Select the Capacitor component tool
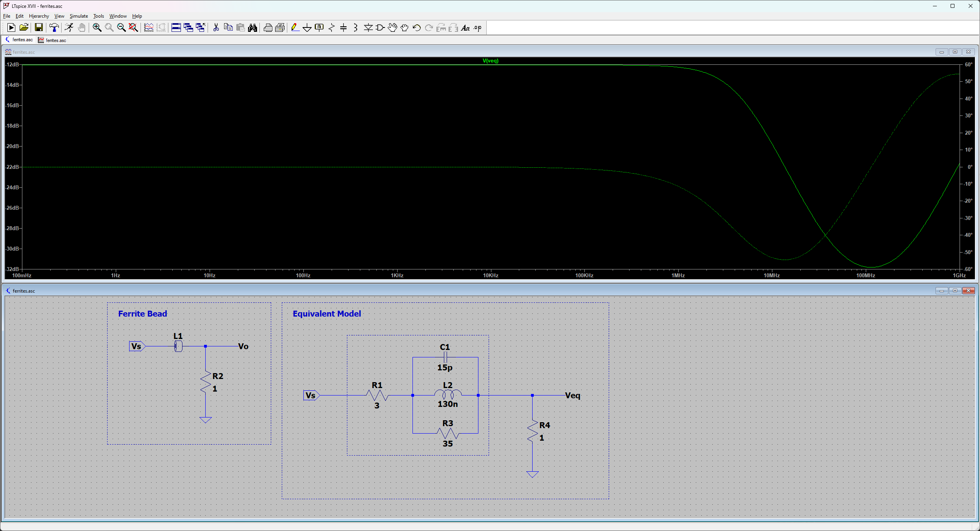This screenshot has height=531, width=980. pyautogui.click(x=343, y=27)
